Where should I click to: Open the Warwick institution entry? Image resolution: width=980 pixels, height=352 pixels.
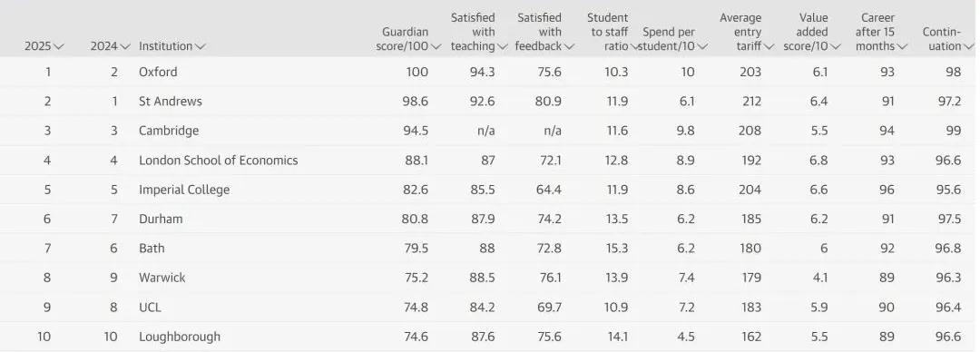point(162,278)
